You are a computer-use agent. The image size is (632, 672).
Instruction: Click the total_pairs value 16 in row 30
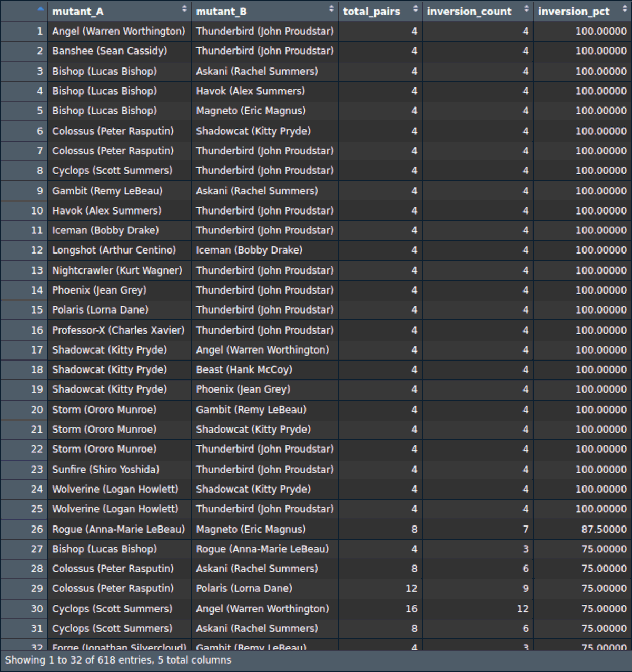(411, 609)
